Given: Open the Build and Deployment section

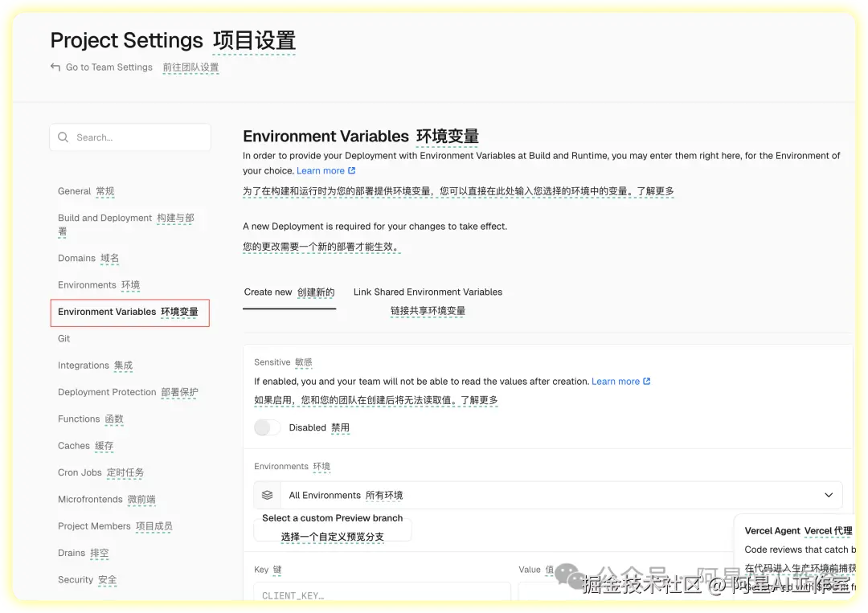Looking at the screenshot, I should click(x=104, y=218).
